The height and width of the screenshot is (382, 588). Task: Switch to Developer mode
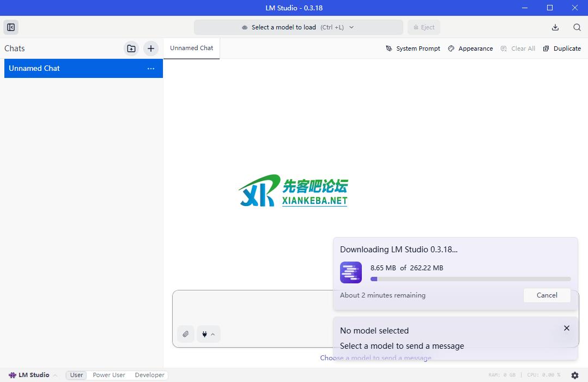click(149, 375)
